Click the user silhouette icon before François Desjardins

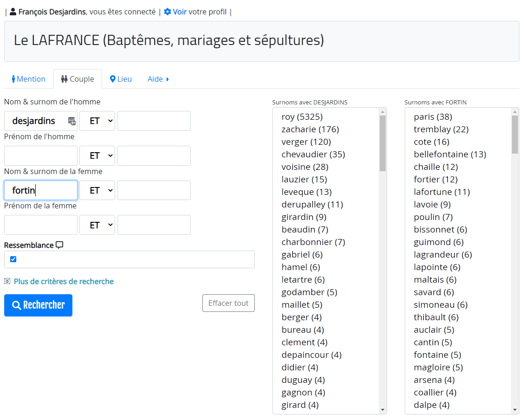coord(13,12)
